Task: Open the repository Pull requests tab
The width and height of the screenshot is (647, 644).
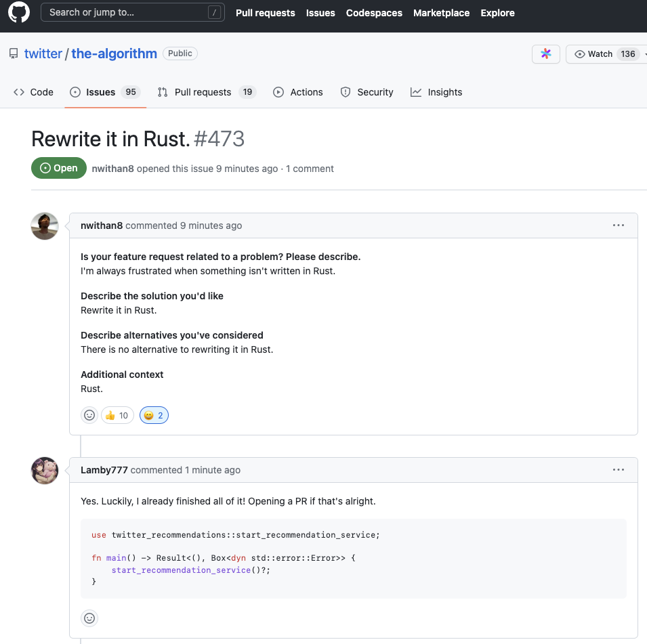Action: tap(207, 92)
